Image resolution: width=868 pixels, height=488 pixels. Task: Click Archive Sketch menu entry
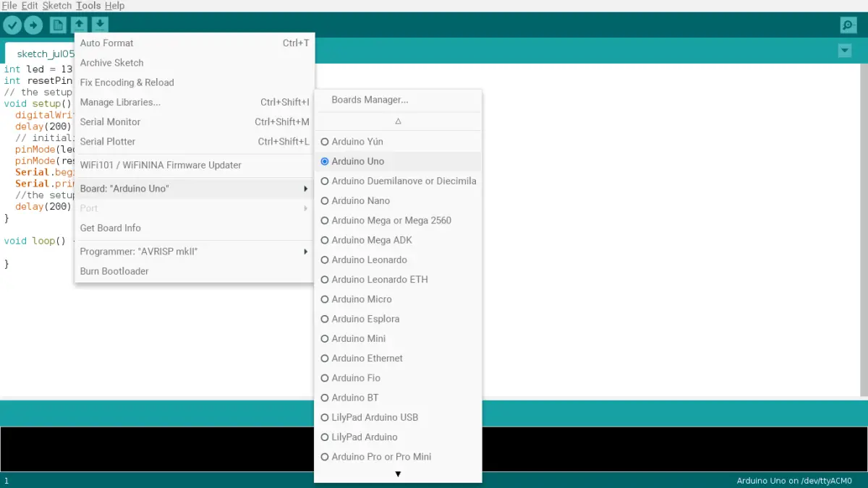[x=195, y=63]
